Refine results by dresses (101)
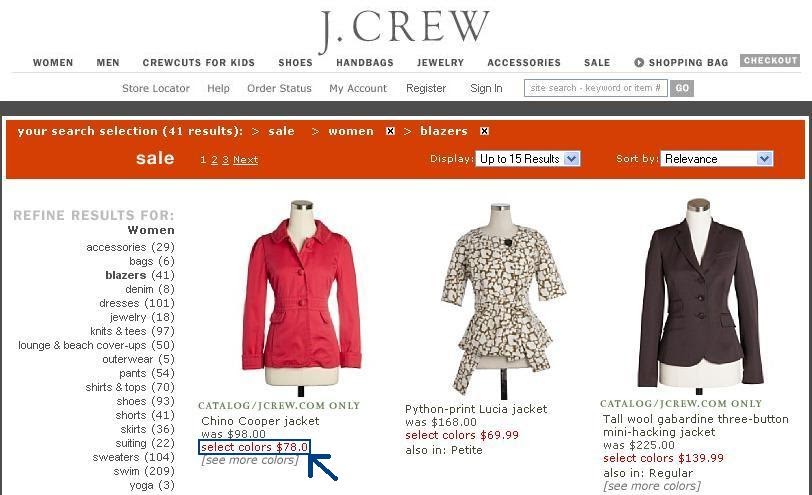The height and width of the screenshot is (495, 812). click(x=137, y=303)
